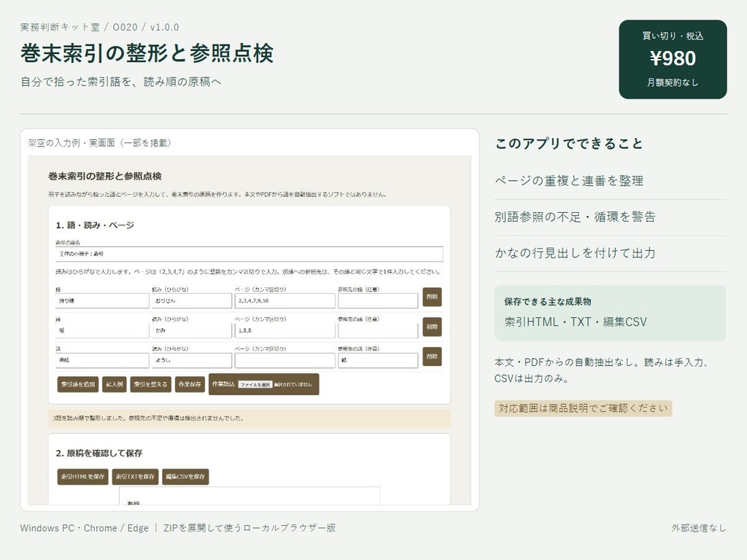This screenshot has height=560, width=747.
Task: Click the 作業保存 button
Action: click(190, 384)
